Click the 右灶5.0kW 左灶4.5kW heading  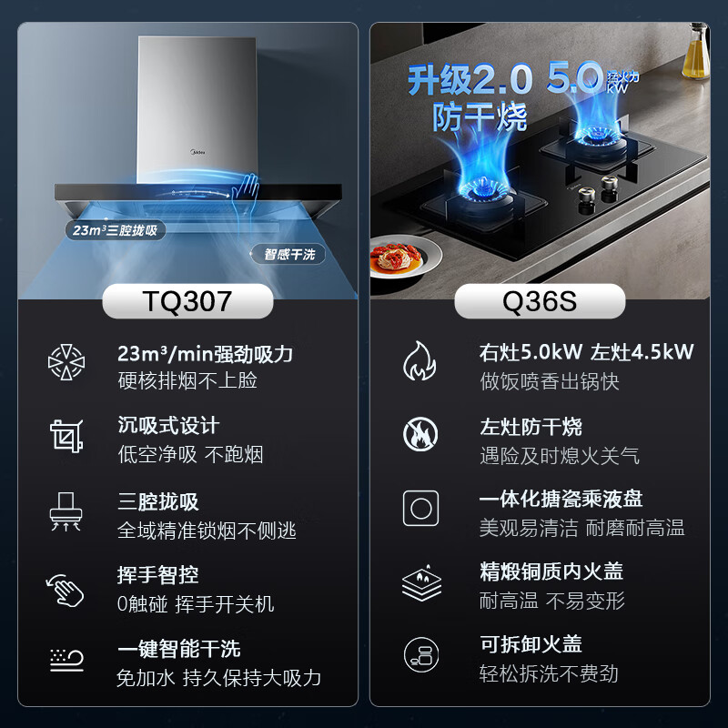coord(586,352)
